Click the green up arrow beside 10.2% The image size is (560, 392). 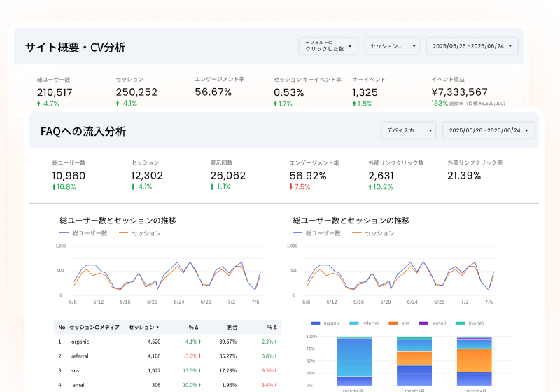pos(370,187)
